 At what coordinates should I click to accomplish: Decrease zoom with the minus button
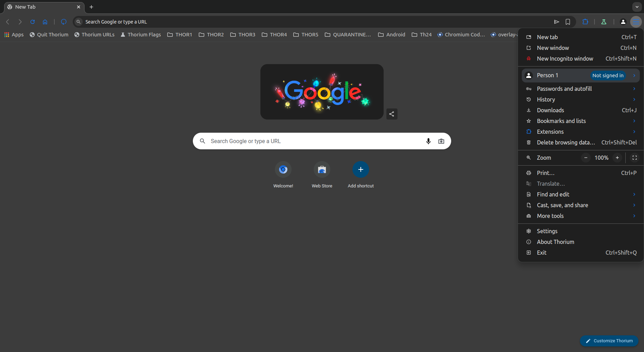586,158
